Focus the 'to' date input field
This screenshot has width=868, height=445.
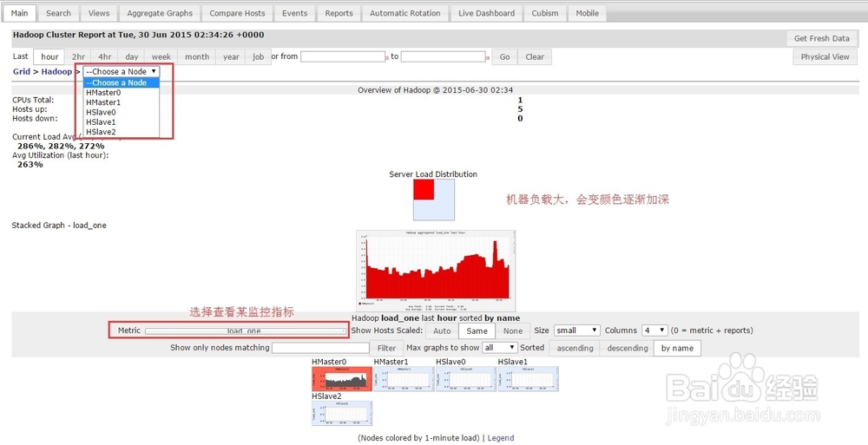tap(443, 56)
